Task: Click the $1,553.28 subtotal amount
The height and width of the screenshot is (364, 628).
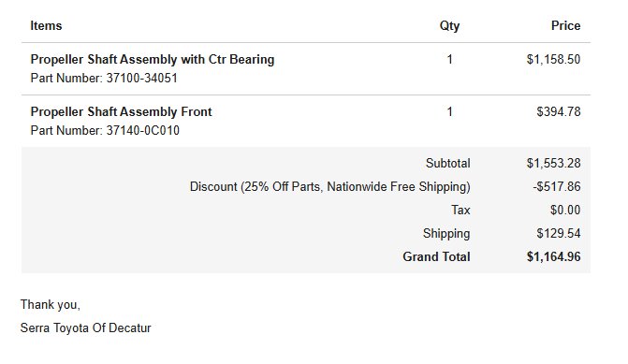Action: [x=553, y=164]
